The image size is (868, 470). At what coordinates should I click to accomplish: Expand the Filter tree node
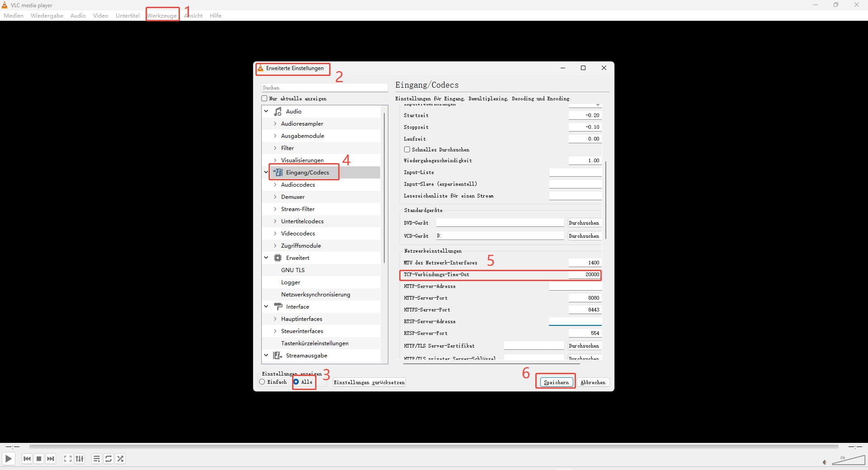point(275,148)
